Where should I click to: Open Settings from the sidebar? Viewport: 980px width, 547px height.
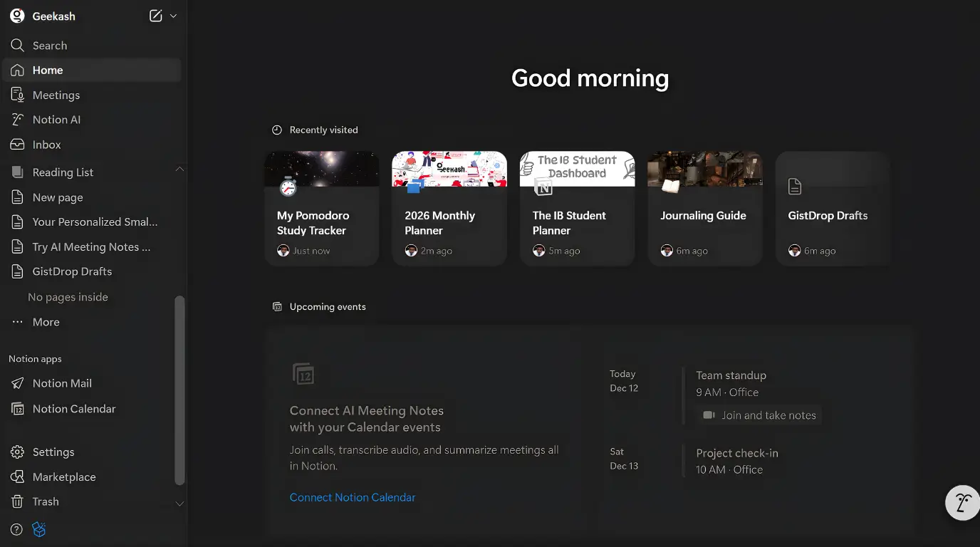click(x=53, y=452)
